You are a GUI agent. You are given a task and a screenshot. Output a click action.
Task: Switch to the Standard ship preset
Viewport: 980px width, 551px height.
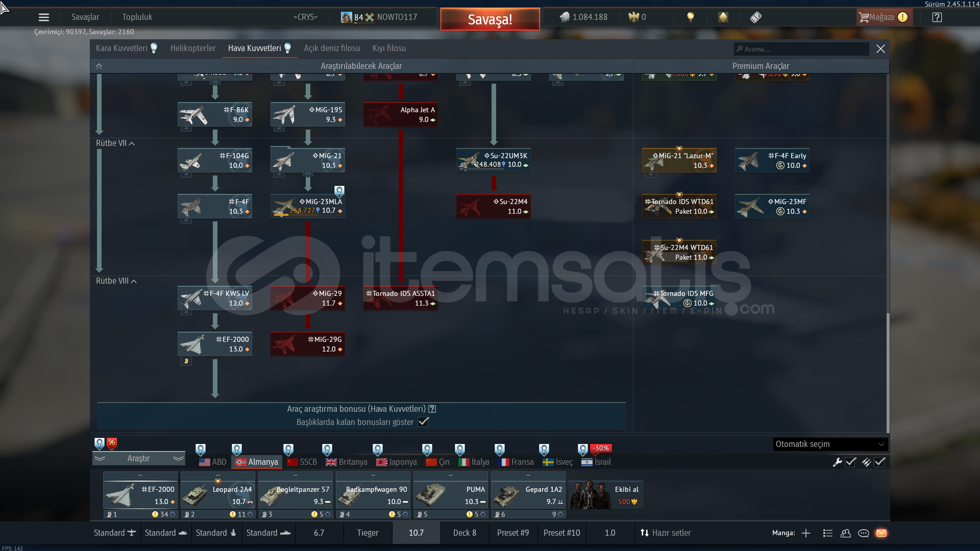click(x=268, y=533)
